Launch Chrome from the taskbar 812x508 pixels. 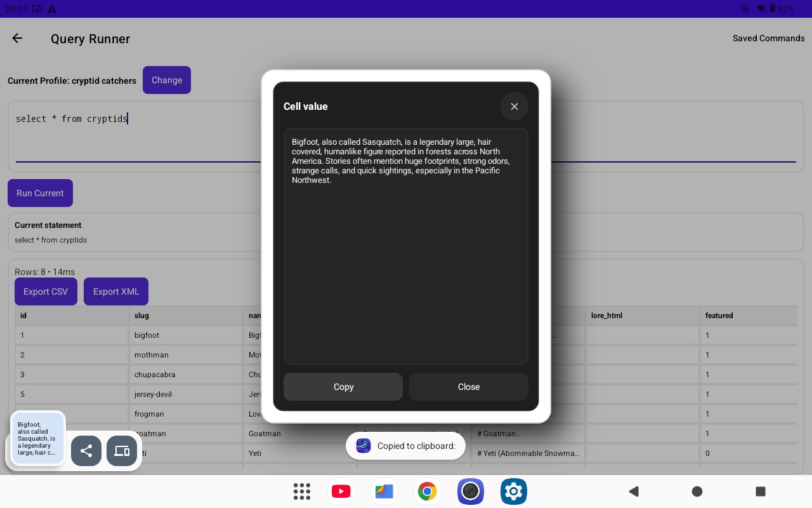[x=428, y=491]
